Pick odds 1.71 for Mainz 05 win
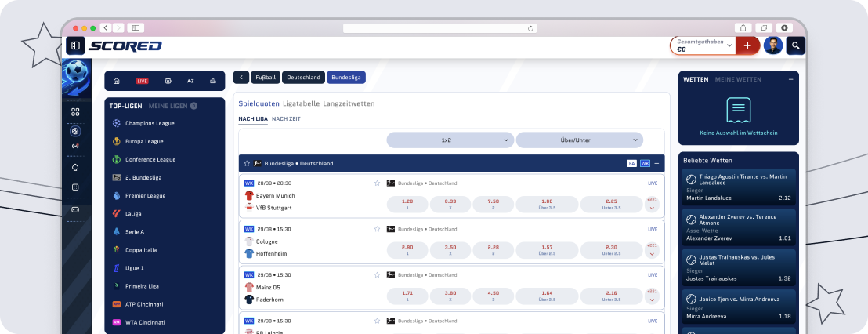 pyautogui.click(x=407, y=296)
